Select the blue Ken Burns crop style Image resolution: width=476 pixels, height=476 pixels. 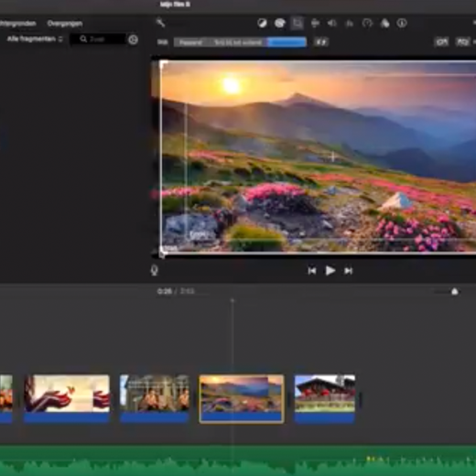point(287,42)
